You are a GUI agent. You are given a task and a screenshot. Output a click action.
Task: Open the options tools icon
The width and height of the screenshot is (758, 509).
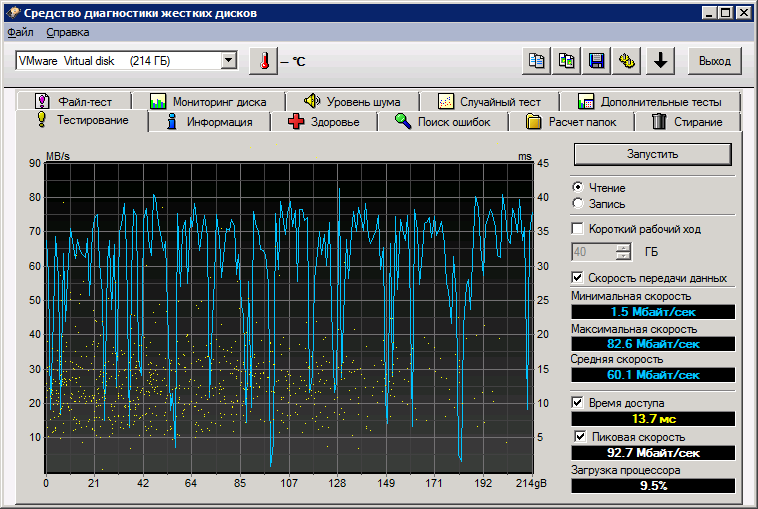point(628,61)
